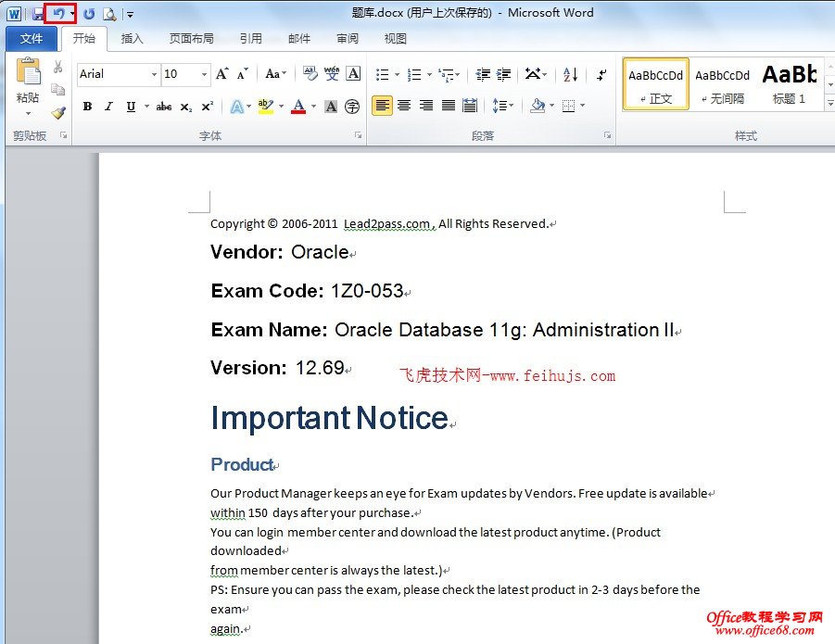
Task: Select Center paragraph alignment
Action: coord(404,106)
